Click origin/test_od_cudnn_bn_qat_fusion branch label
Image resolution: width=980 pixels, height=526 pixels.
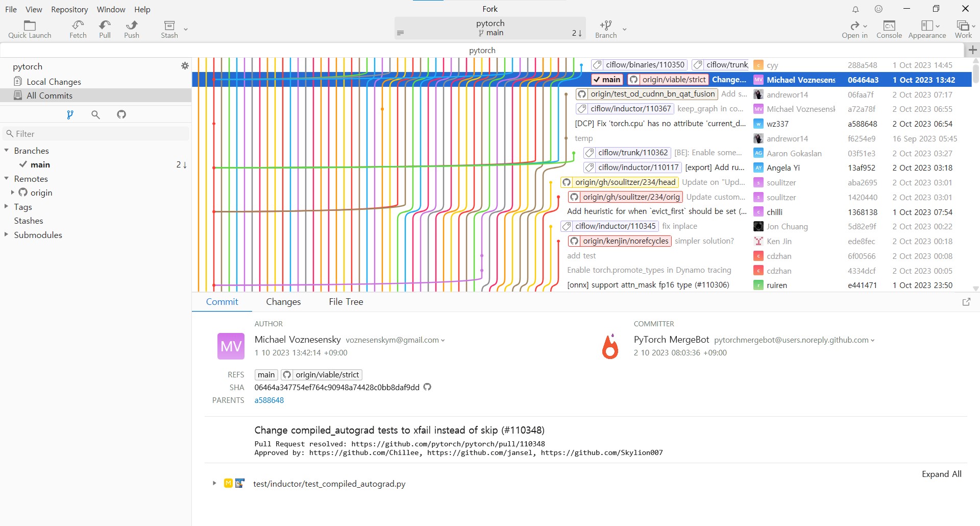647,94
